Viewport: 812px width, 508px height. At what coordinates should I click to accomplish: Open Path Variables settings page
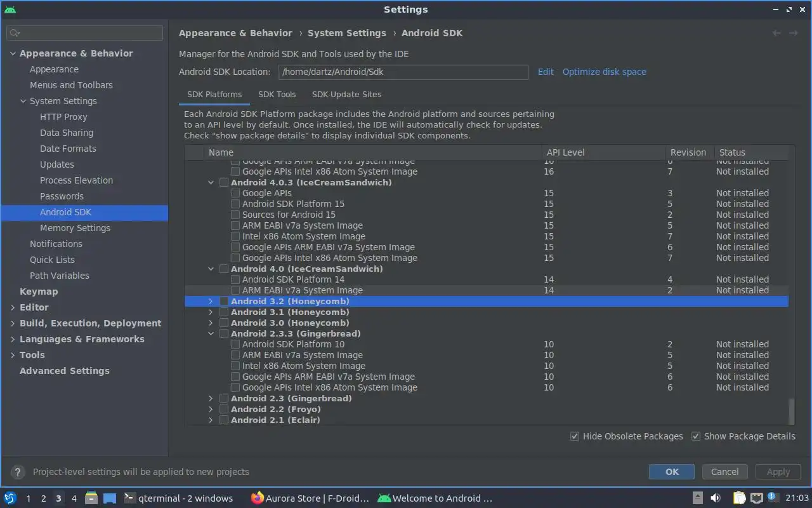[59, 276]
